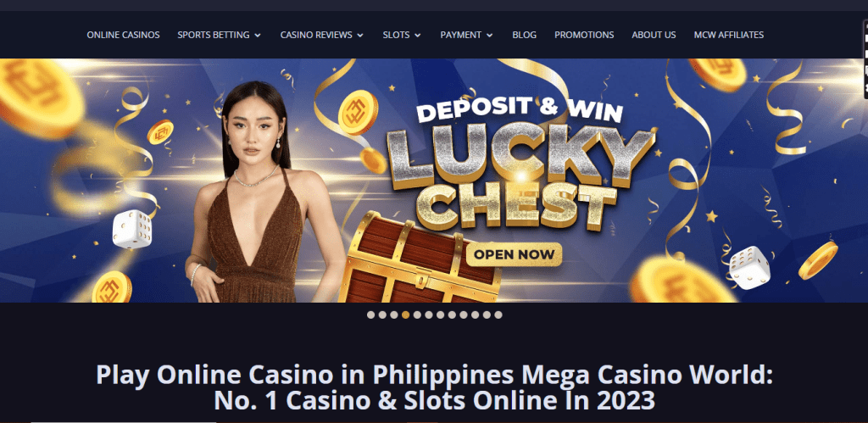
Task: Go to the Blog page
Action: tap(524, 34)
